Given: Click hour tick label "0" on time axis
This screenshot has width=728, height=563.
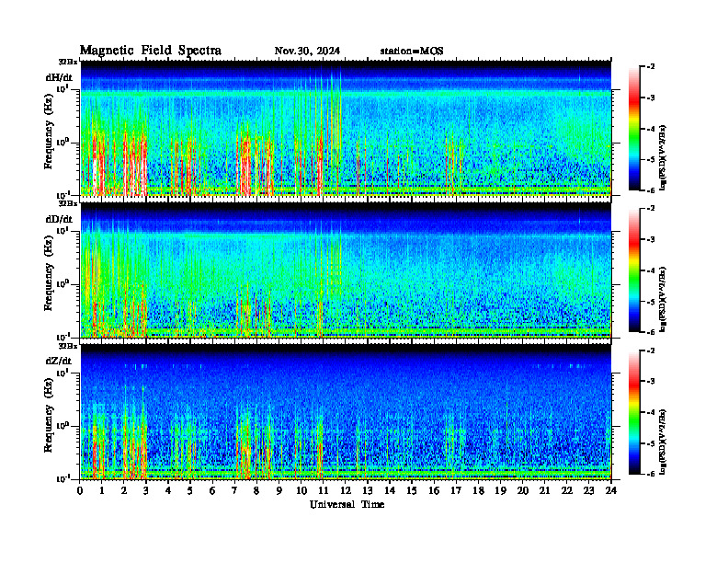Looking at the screenshot, I should 81,491.
